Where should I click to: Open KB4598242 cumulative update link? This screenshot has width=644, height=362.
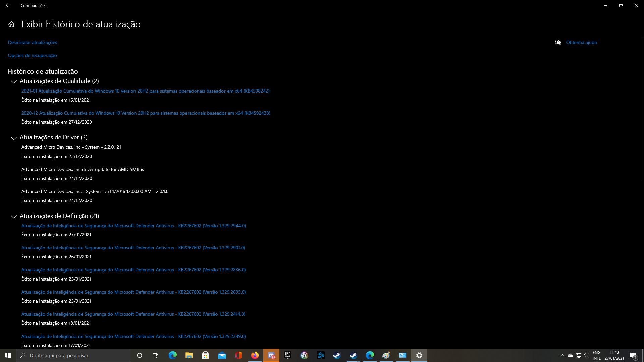tap(146, 91)
